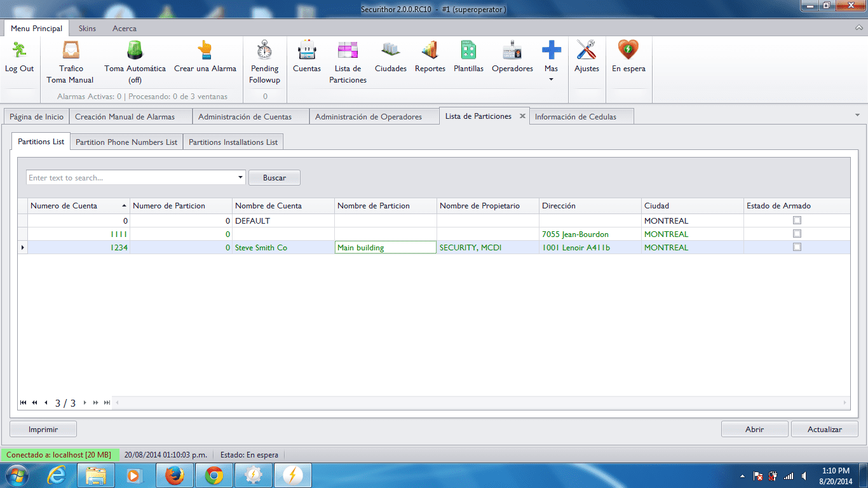
Task: Open the Cuentas panel
Action: click(307, 60)
